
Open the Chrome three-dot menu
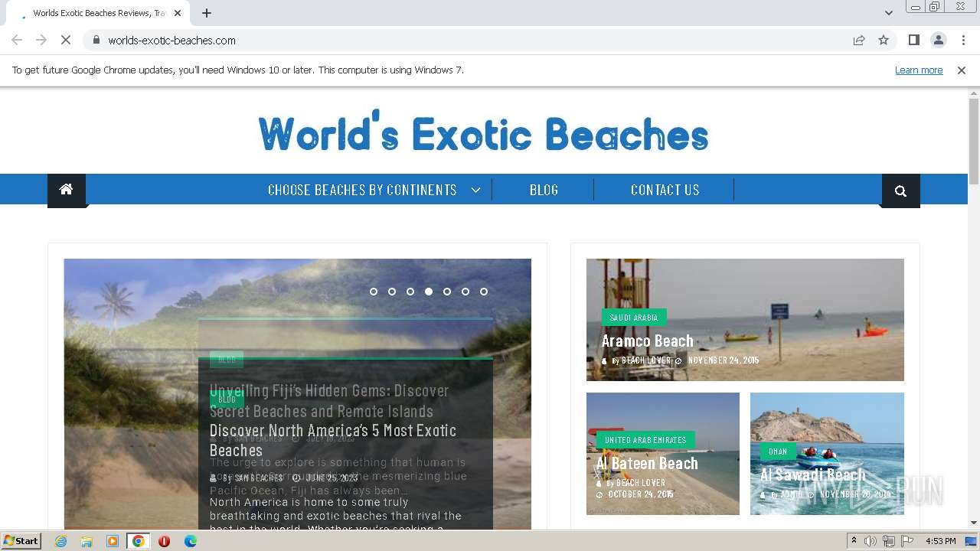[x=963, y=40]
